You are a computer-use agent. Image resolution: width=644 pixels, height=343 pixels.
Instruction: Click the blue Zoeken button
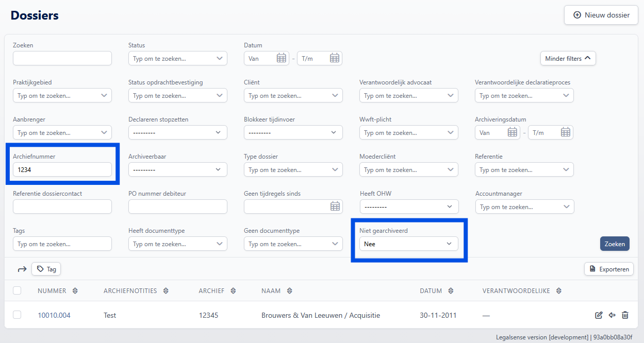[x=615, y=244]
